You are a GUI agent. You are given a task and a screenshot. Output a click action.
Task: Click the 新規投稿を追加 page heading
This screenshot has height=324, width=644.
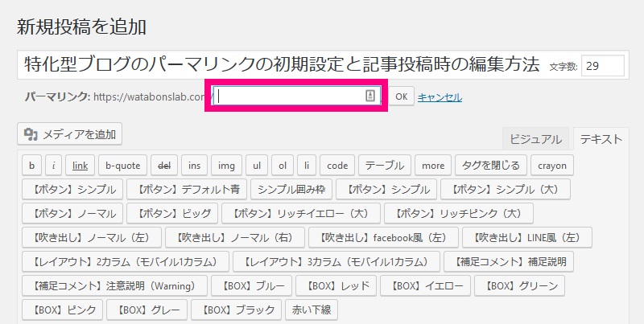tap(81, 27)
